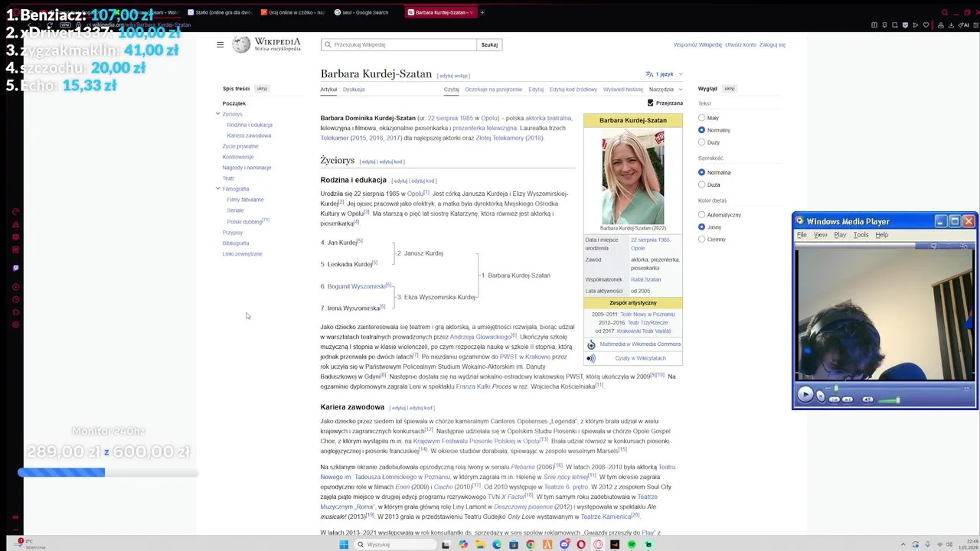Select Duży text size option
Viewport: 980px width, 551px height.
tap(701, 142)
